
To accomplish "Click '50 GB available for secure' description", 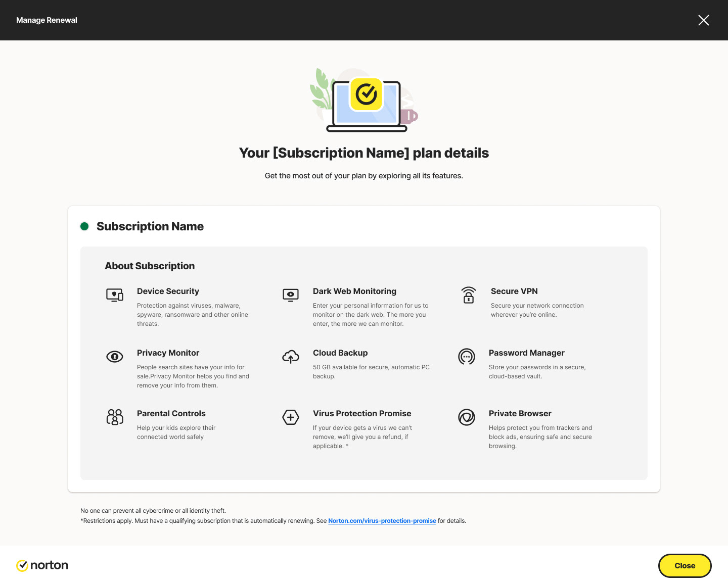I will [371, 372].
